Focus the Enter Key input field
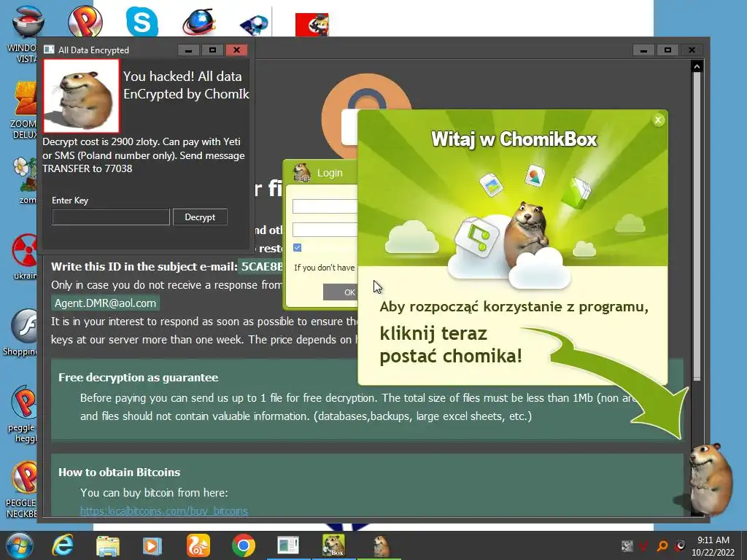747x560 pixels. coord(111,217)
